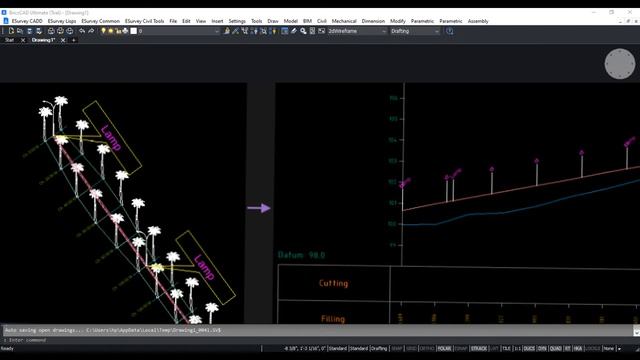
Task: Switch to the Start tab
Action: click(9, 40)
